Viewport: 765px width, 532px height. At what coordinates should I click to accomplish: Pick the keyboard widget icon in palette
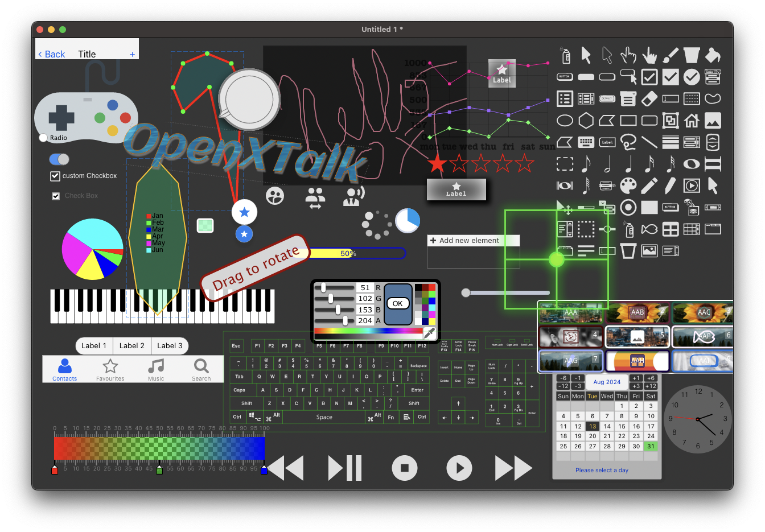pos(586,142)
